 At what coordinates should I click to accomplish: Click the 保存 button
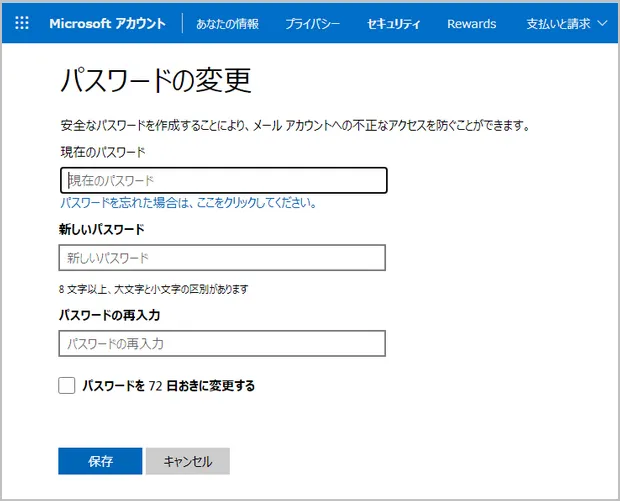tap(100, 461)
